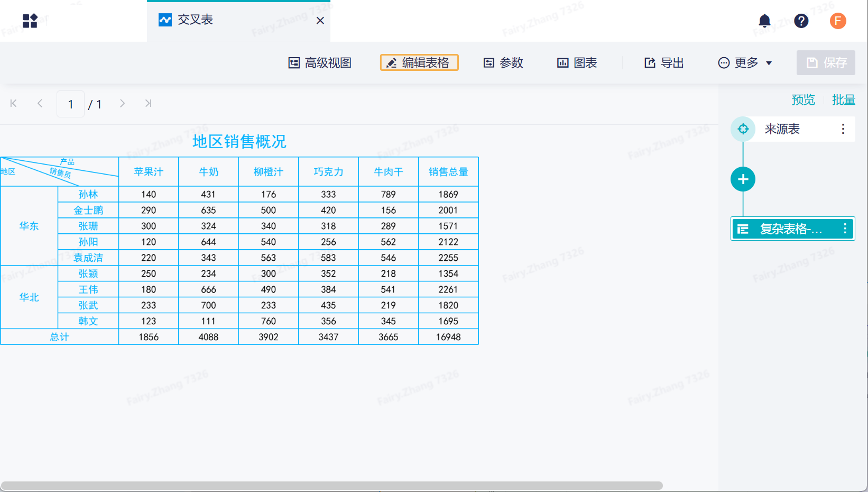This screenshot has height=492, width=868.
Task: Open the notifications bell
Action: (764, 21)
